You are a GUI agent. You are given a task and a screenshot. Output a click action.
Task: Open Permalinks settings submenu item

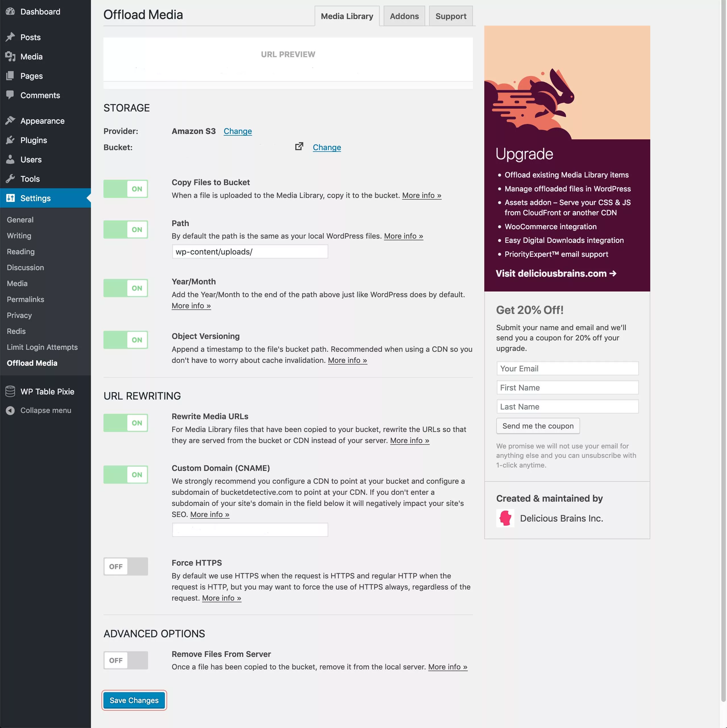[25, 299]
